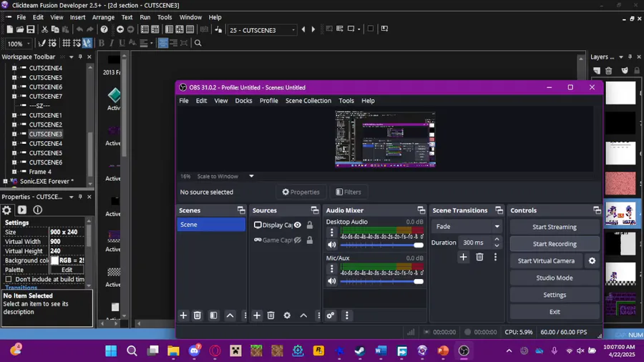Mute Desktop Audio speaker icon
Viewport: 644px width, 362px height.
click(332, 245)
